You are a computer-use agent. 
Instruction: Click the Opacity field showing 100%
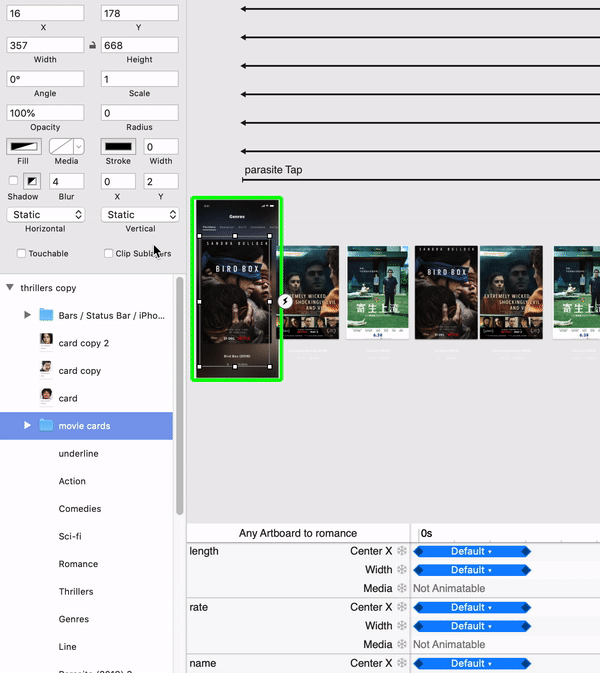click(45, 113)
